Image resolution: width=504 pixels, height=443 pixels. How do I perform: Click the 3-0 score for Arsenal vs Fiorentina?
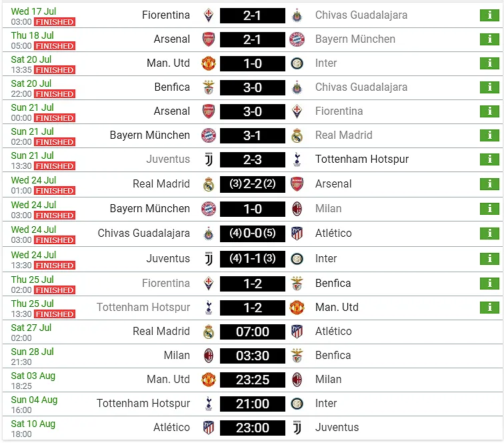pos(253,111)
